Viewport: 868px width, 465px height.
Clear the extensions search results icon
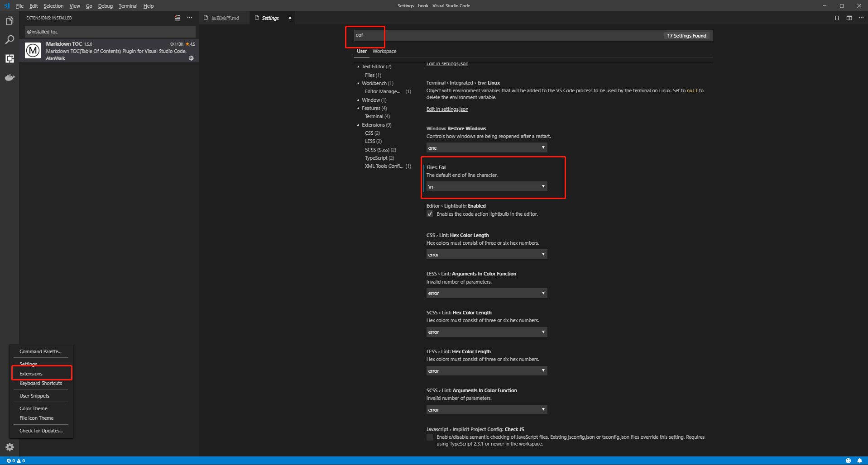click(177, 18)
